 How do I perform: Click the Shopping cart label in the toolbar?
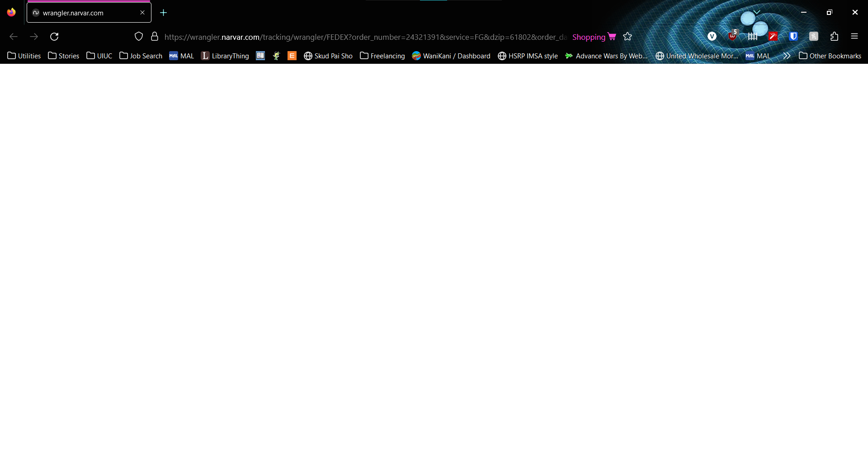coord(589,37)
